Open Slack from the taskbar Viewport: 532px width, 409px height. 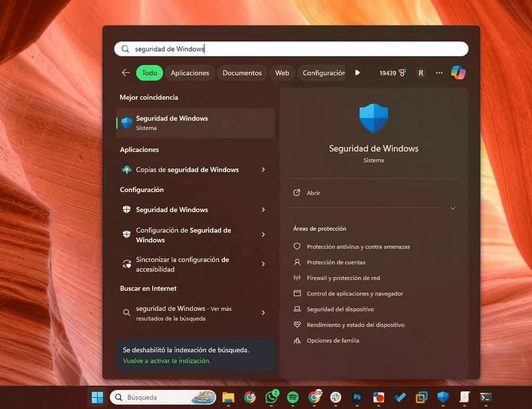coord(336,397)
